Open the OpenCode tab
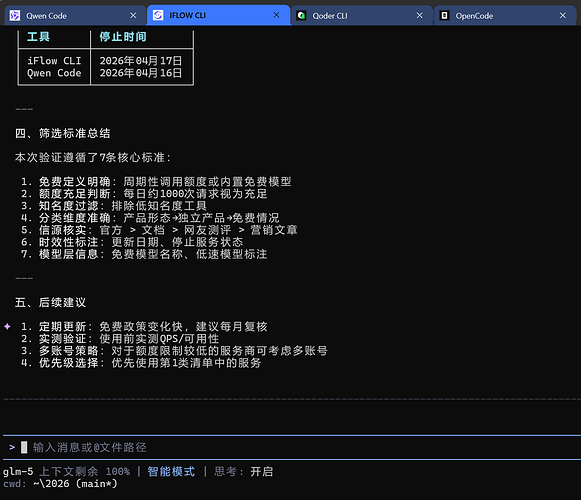 pyautogui.click(x=505, y=16)
